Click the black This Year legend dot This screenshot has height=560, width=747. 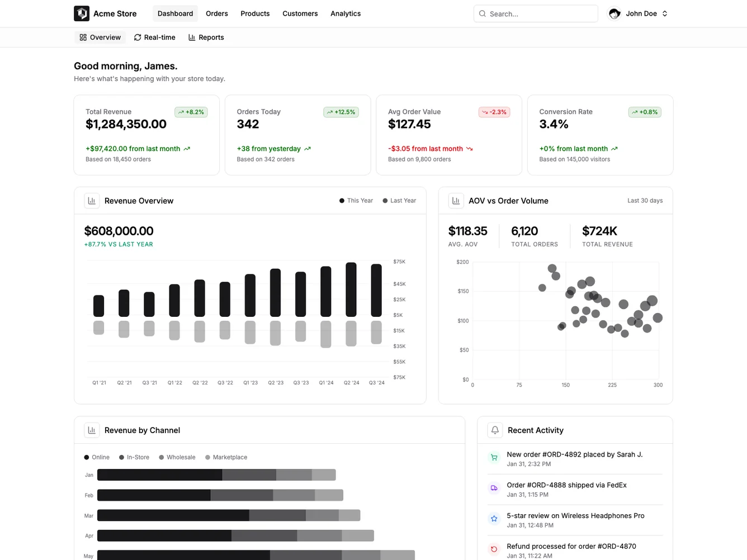[342, 200]
